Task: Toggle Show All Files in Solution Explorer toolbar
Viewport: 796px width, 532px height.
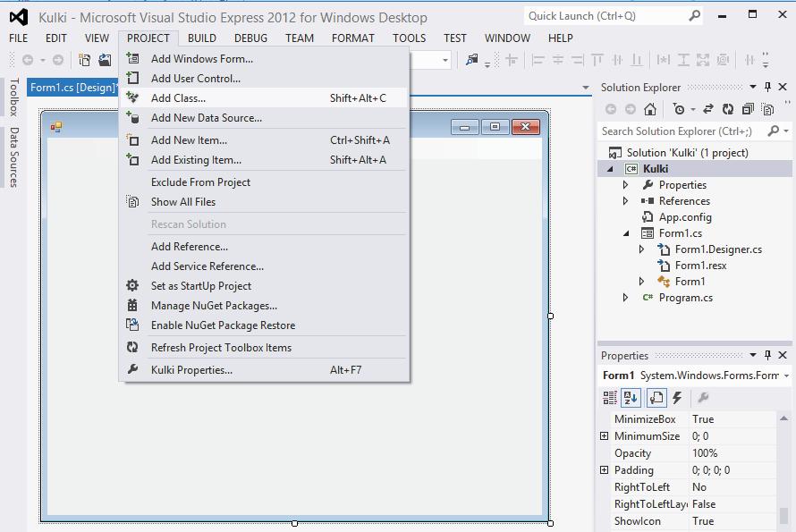Action: (x=767, y=109)
